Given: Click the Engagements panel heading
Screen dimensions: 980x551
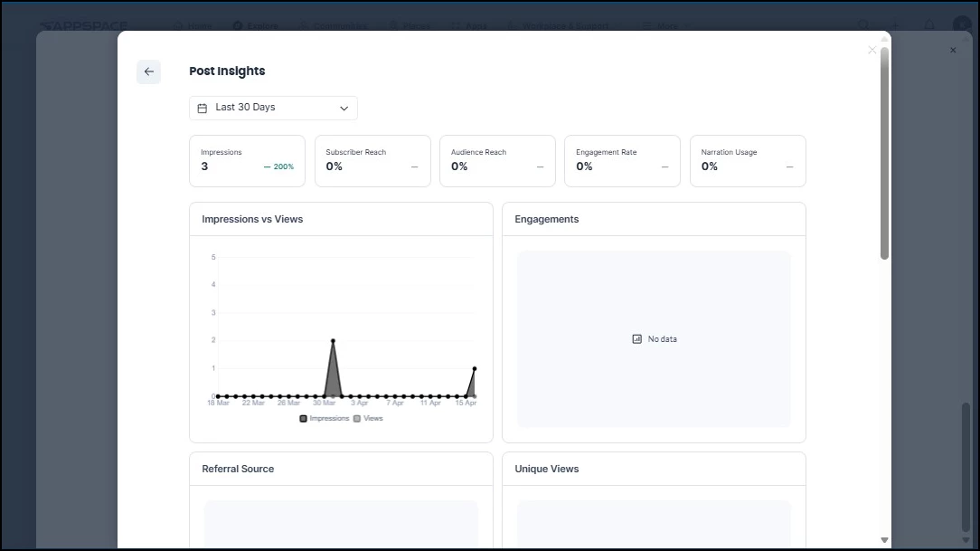Looking at the screenshot, I should point(547,220).
